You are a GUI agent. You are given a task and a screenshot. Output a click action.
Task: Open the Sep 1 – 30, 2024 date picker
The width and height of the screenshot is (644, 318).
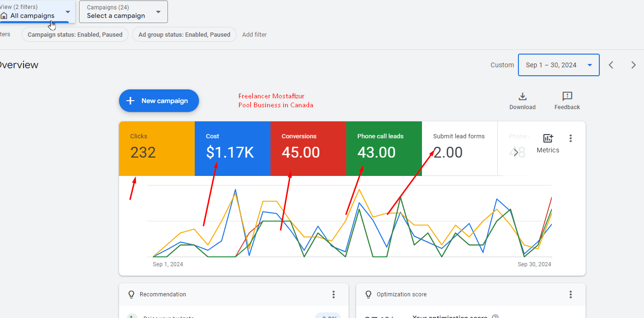(558, 65)
